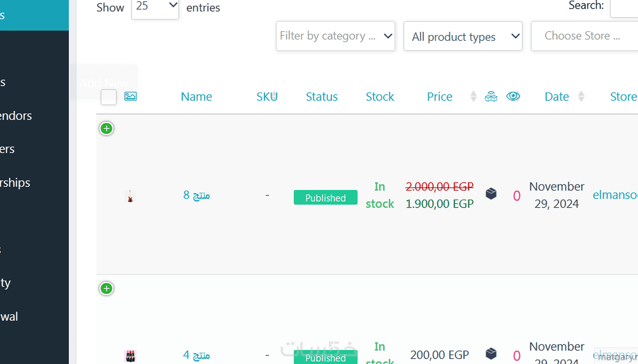Expand the منتج 8 row with the green plus
Viewport: 638px width, 364px height.
(107, 129)
